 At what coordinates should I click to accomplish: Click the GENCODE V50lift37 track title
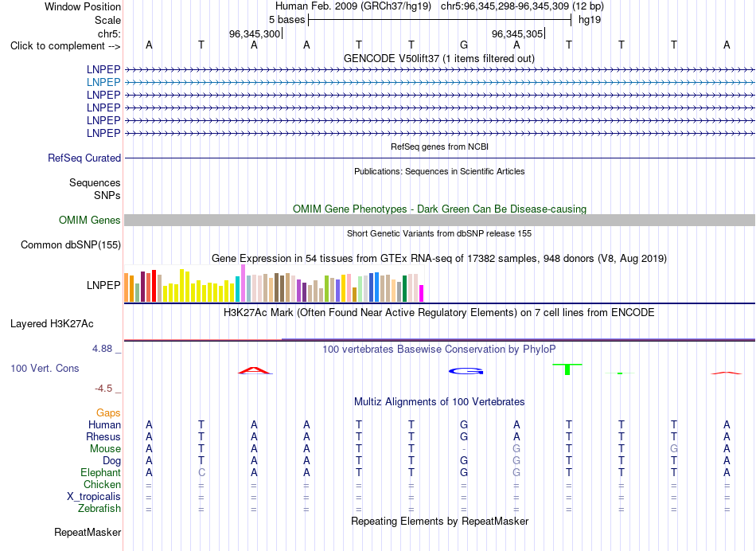[439, 58]
